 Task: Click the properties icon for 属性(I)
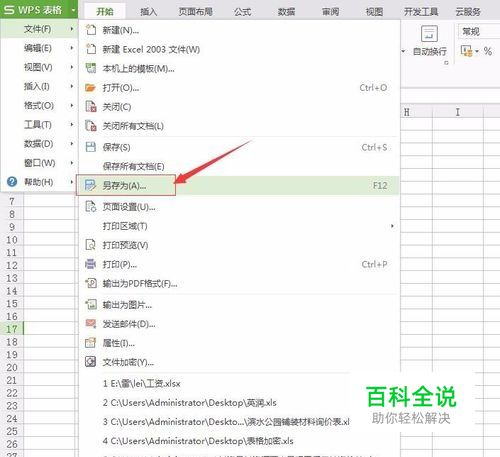click(x=91, y=343)
